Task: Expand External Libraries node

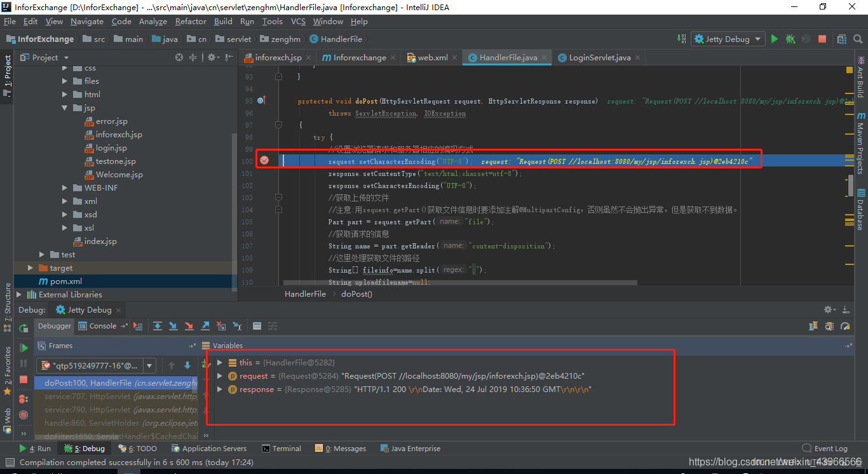Action: click(19, 295)
